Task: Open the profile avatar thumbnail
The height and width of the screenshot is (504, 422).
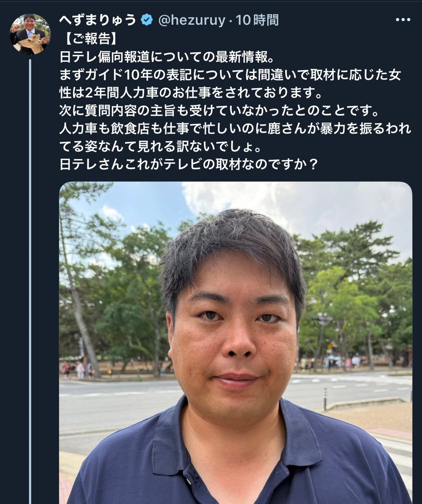Action: coord(30,34)
